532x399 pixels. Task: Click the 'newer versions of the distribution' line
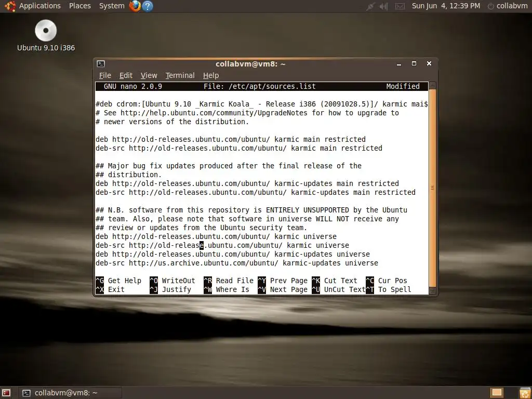coord(172,122)
